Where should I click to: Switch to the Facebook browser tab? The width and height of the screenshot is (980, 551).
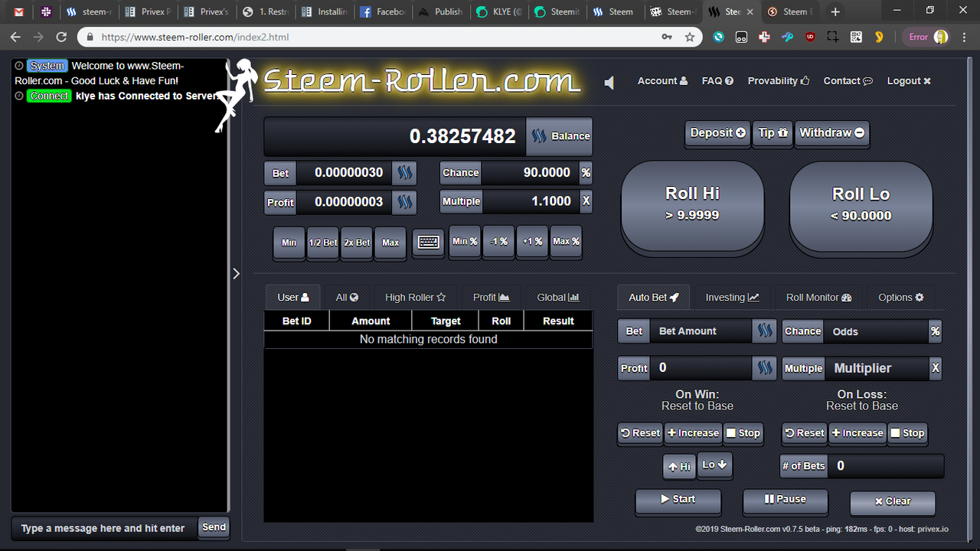coord(382,11)
